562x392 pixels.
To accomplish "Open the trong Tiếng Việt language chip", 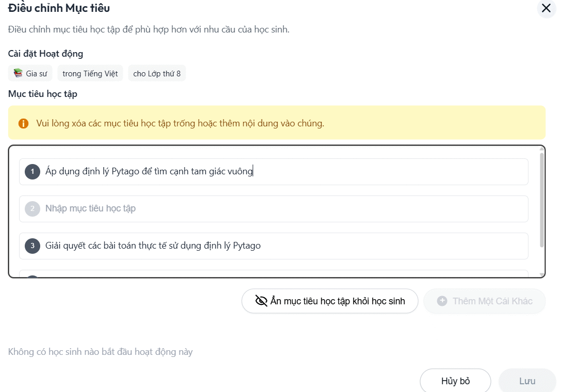I will 90,73.
